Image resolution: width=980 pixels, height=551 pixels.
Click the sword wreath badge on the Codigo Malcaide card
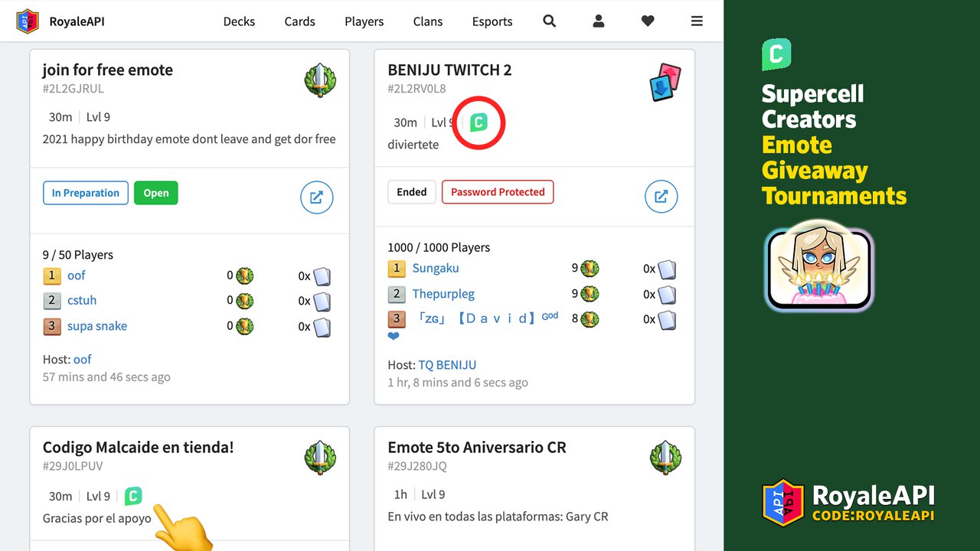[320, 458]
